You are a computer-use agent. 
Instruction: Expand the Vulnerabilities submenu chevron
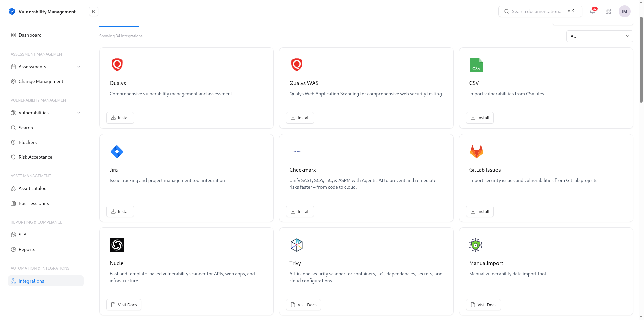point(79,113)
